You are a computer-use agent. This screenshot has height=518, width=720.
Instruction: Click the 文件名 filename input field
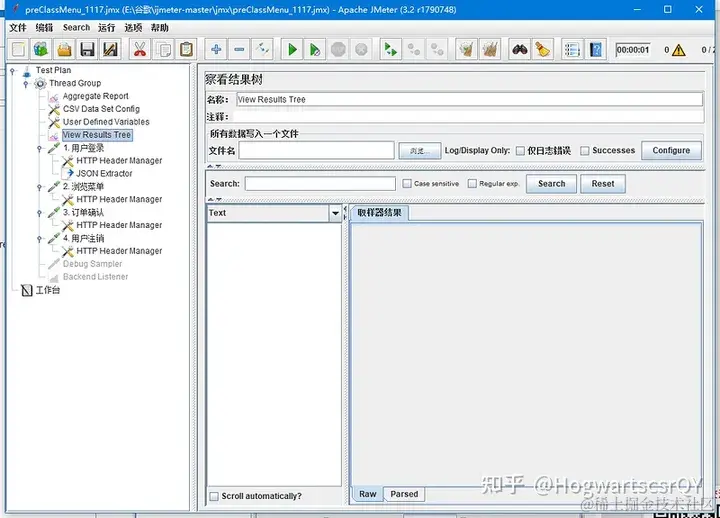coord(316,150)
